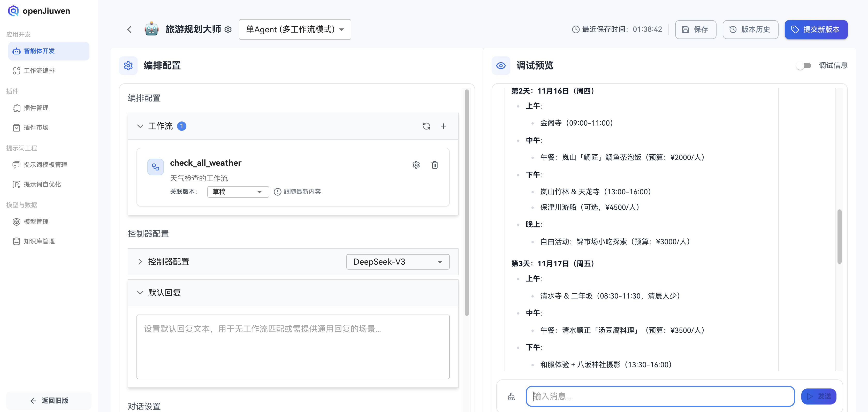Open 关联版本 草稿 dropdown
Image resolution: width=868 pixels, height=412 pixels.
(x=238, y=192)
